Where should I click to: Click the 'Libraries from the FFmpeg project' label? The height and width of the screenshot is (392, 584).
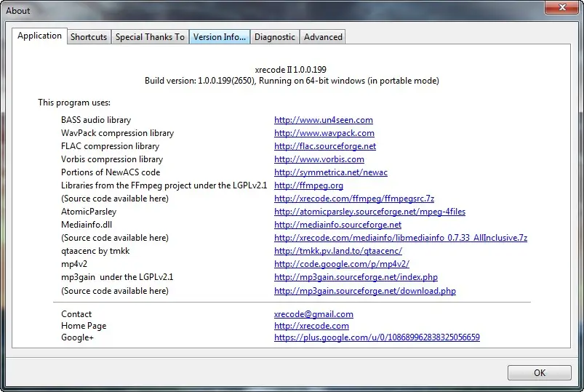[x=164, y=185]
